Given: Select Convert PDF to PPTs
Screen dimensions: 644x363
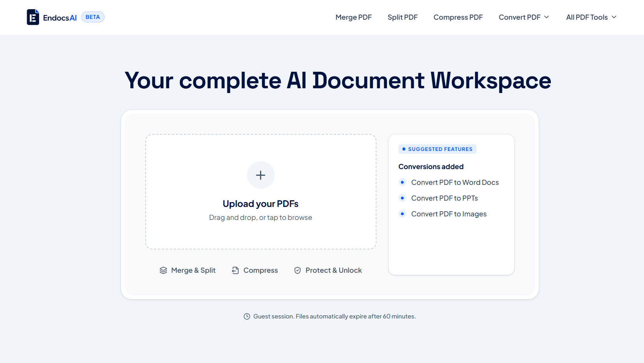Looking at the screenshot, I should click(444, 198).
